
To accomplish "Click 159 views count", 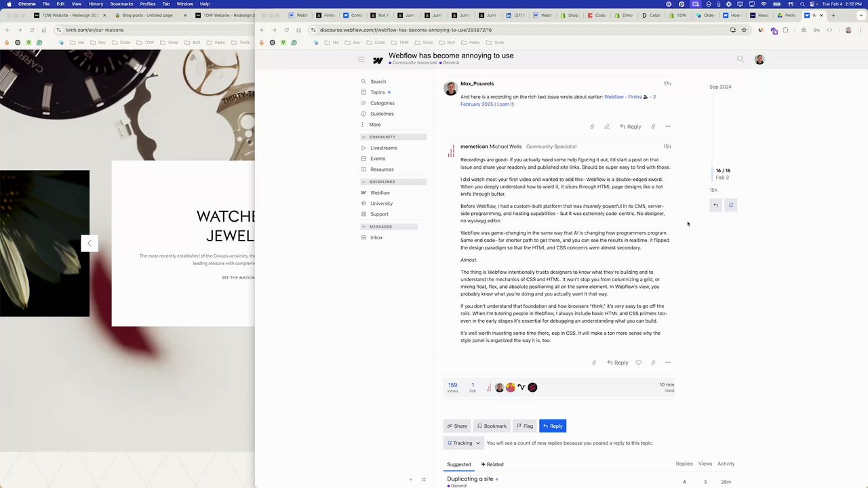I will (x=452, y=387).
